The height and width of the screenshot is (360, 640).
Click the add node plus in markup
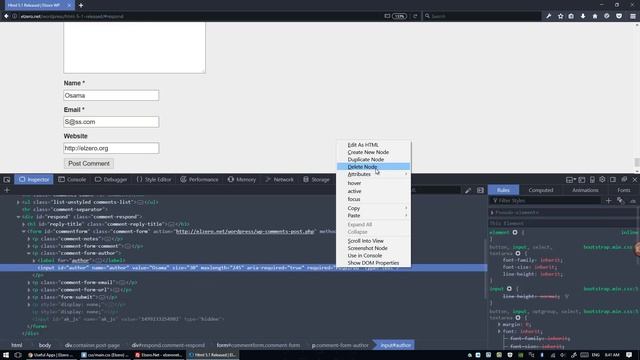pyautogui.click(x=7, y=190)
